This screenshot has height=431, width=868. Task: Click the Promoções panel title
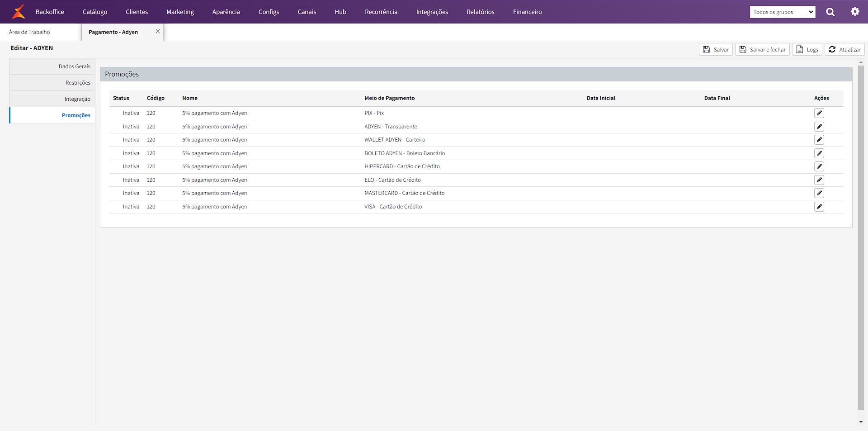pyautogui.click(x=122, y=74)
